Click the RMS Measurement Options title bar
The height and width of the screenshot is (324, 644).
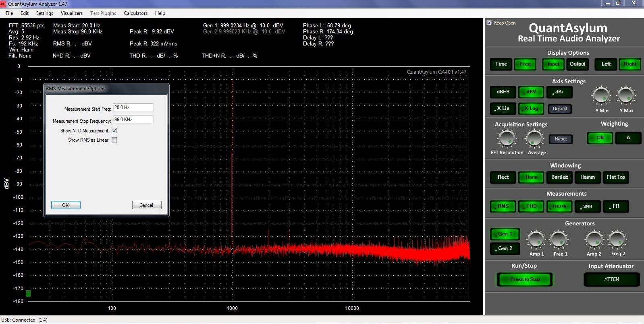click(106, 89)
